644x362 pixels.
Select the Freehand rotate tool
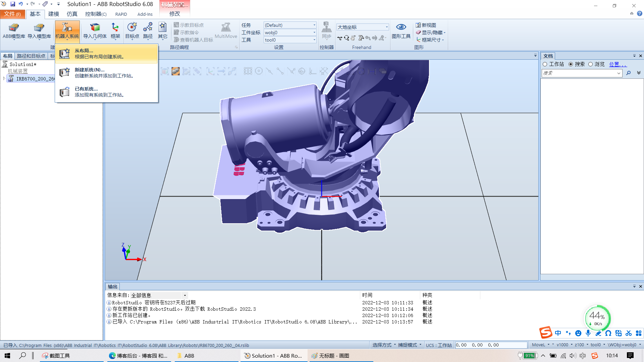346,38
